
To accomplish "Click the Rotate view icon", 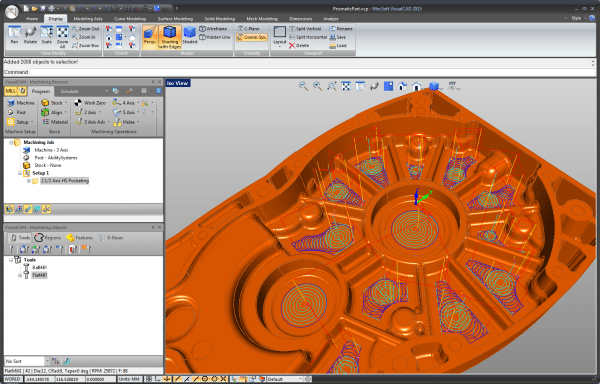I will pos(30,35).
